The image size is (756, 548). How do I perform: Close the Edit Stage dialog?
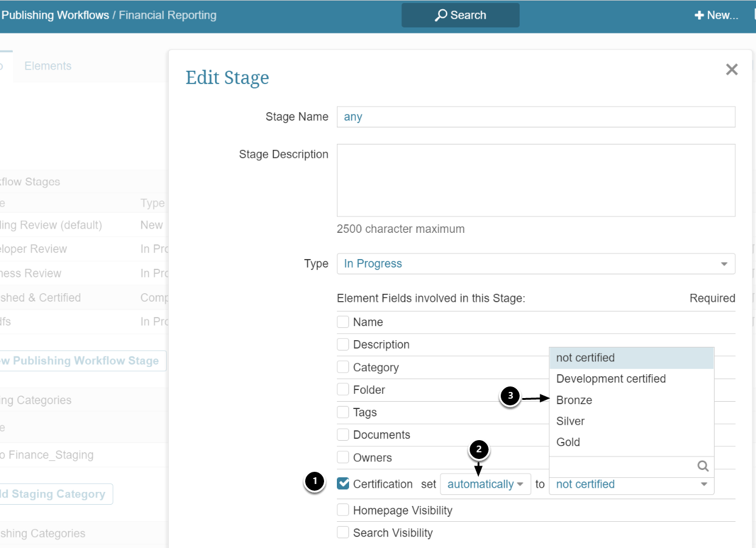(732, 69)
